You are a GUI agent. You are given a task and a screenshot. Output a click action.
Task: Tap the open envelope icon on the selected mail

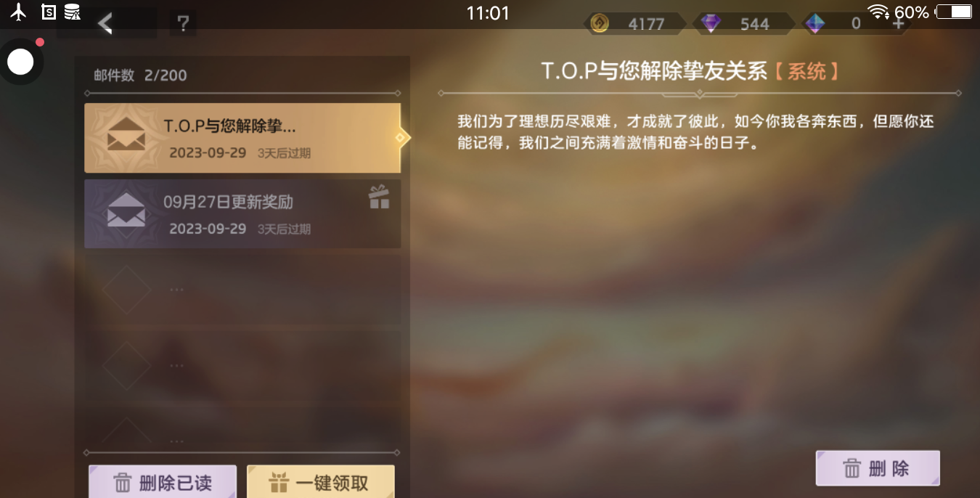(x=126, y=135)
